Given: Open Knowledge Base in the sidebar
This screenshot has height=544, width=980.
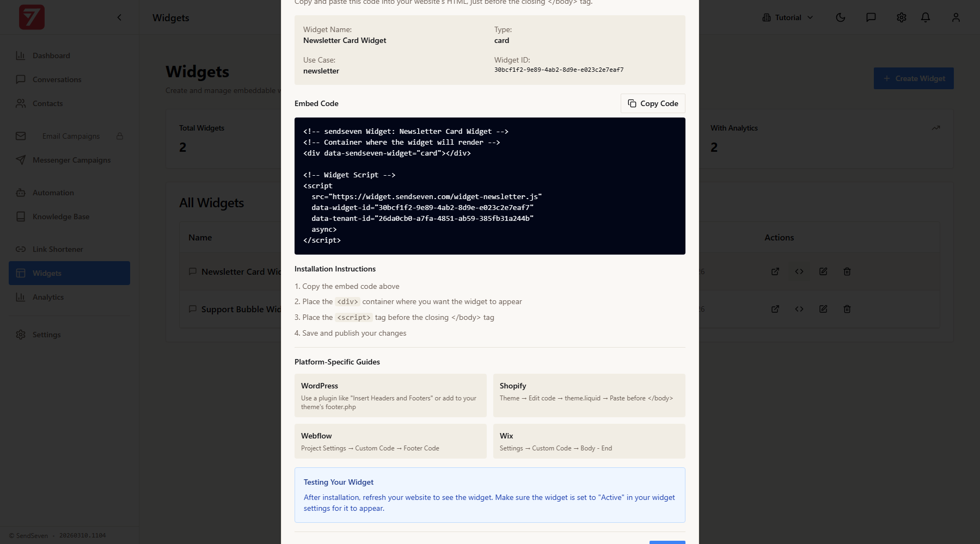Looking at the screenshot, I should tap(69, 217).
